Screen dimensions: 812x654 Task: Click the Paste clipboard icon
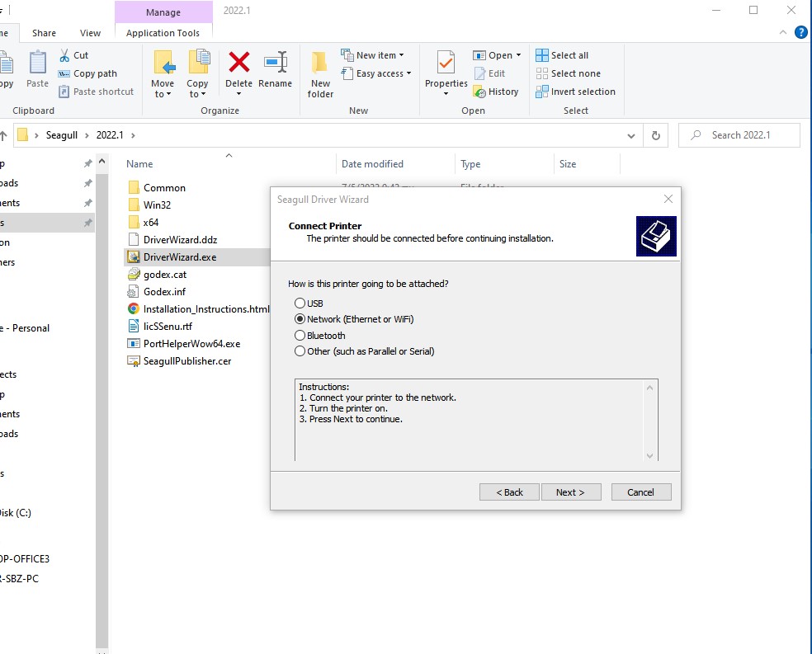click(x=37, y=64)
